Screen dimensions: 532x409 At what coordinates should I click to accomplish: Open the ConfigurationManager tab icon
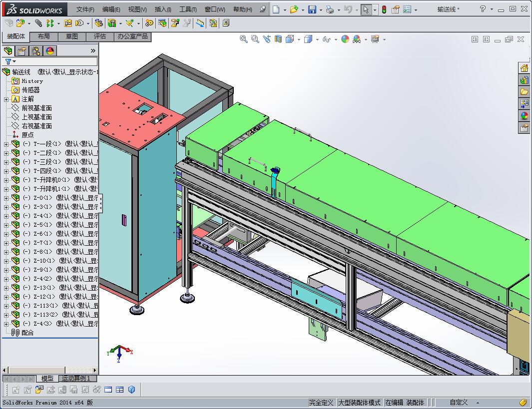point(36,51)
